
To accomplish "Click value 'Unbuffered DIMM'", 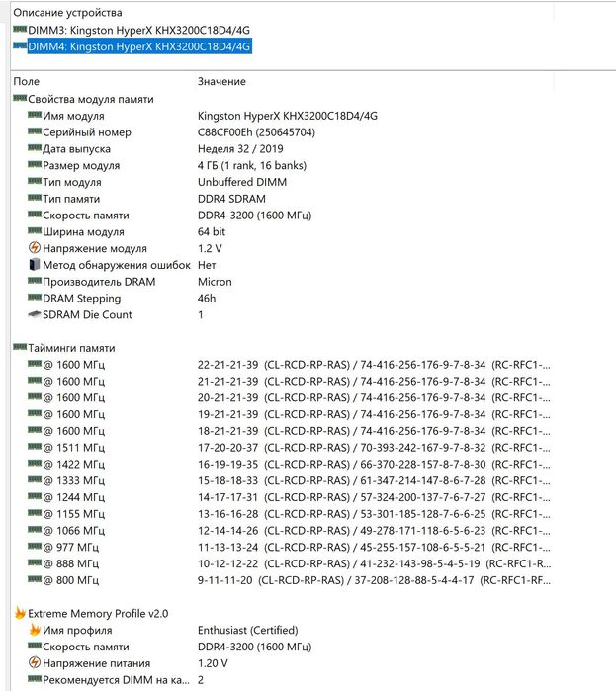I will (x=242, y=182).
